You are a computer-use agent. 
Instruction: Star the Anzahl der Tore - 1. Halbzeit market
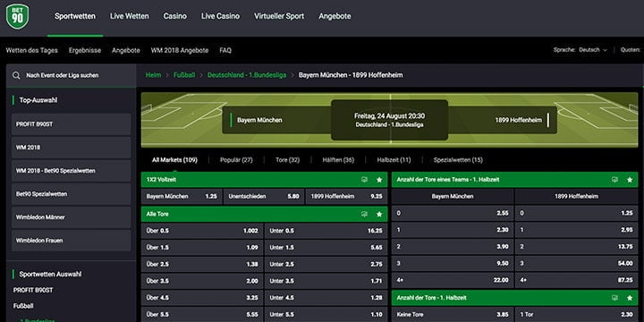[630, 298]
